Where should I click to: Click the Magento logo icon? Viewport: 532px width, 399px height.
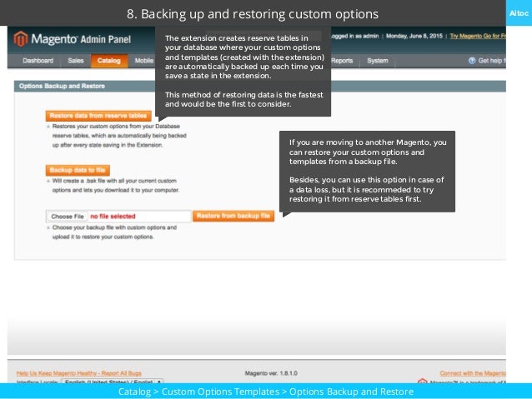pos(21,38)
